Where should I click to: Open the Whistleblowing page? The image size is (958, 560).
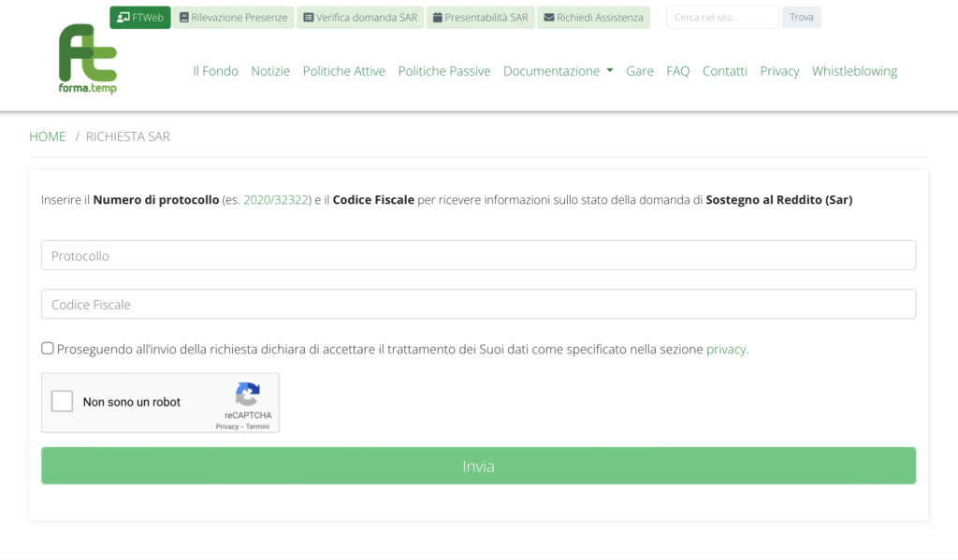(x=855, y=71)
